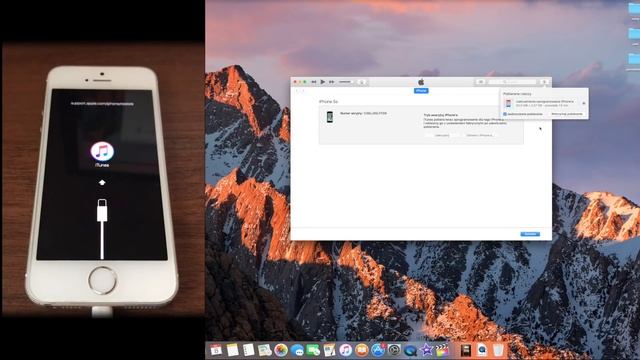The width and height of the screenshot is (640, 360).
Task: Open System Preferences from the Dock
Action: point(394,350)
